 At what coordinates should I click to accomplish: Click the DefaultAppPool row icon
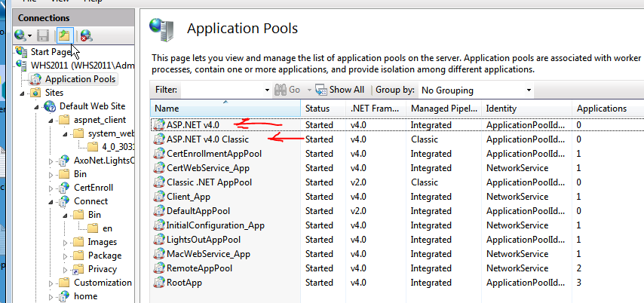pyautogui.click(x=158, y=211)
